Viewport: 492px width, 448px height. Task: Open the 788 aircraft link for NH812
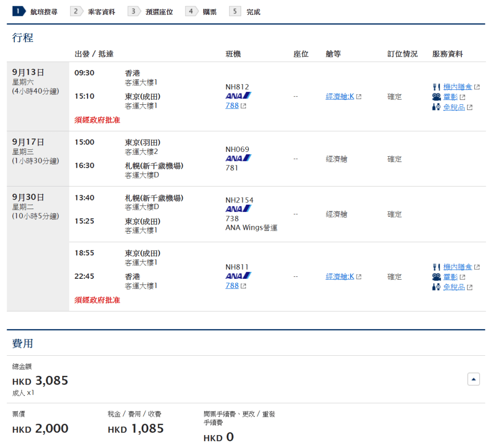[x=232, y=105]
